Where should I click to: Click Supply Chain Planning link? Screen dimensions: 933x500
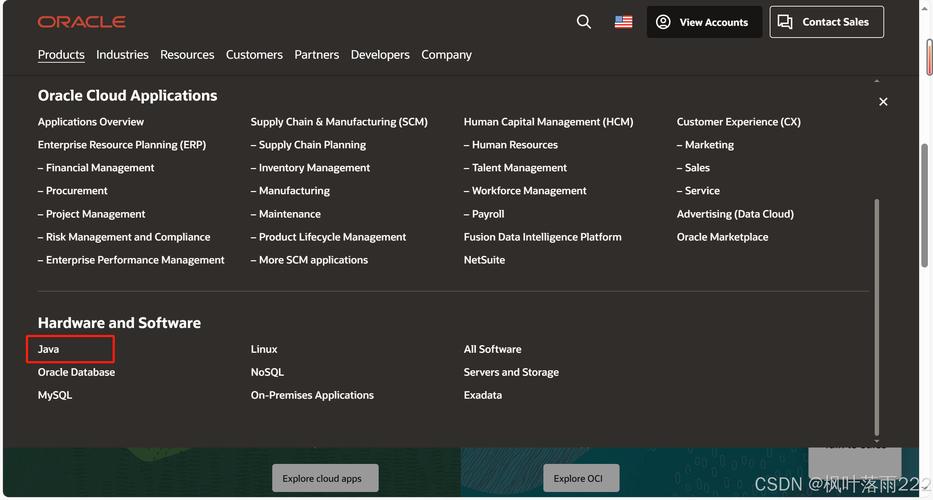coord(308,145)
